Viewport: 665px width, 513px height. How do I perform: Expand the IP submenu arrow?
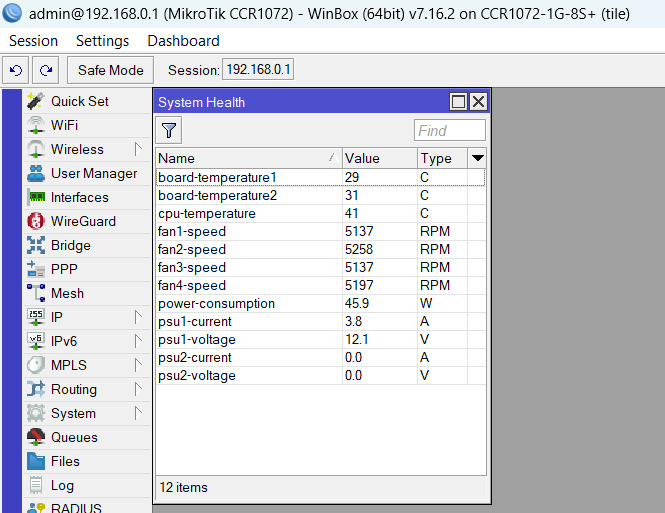pyautogui.click(x=138, y=317)
